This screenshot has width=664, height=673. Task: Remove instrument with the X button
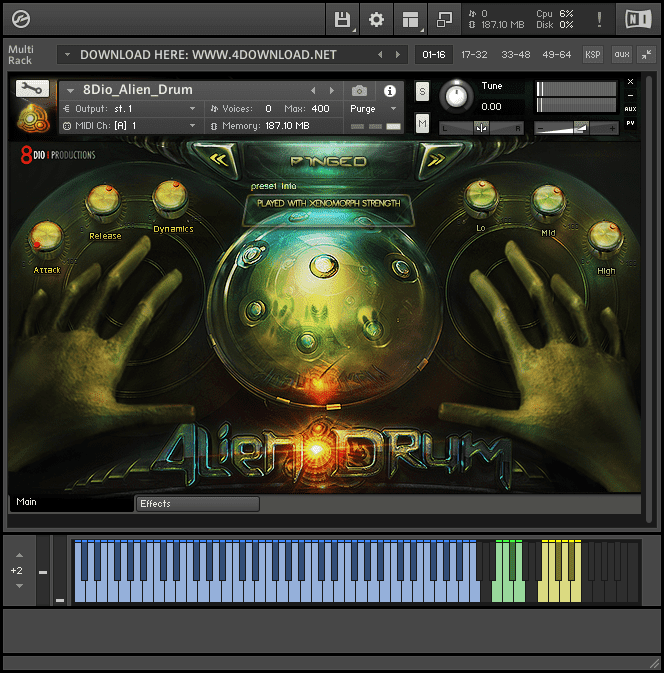(x=630, y=82)
